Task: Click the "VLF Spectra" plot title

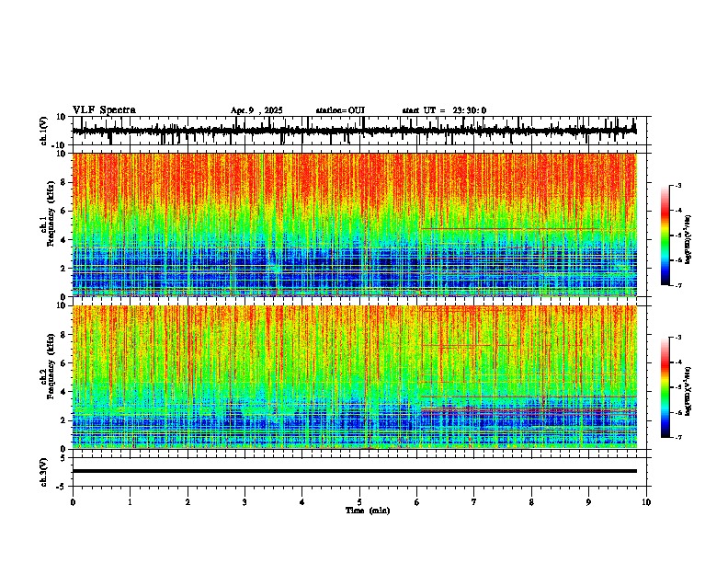Action: click(104, 110)
